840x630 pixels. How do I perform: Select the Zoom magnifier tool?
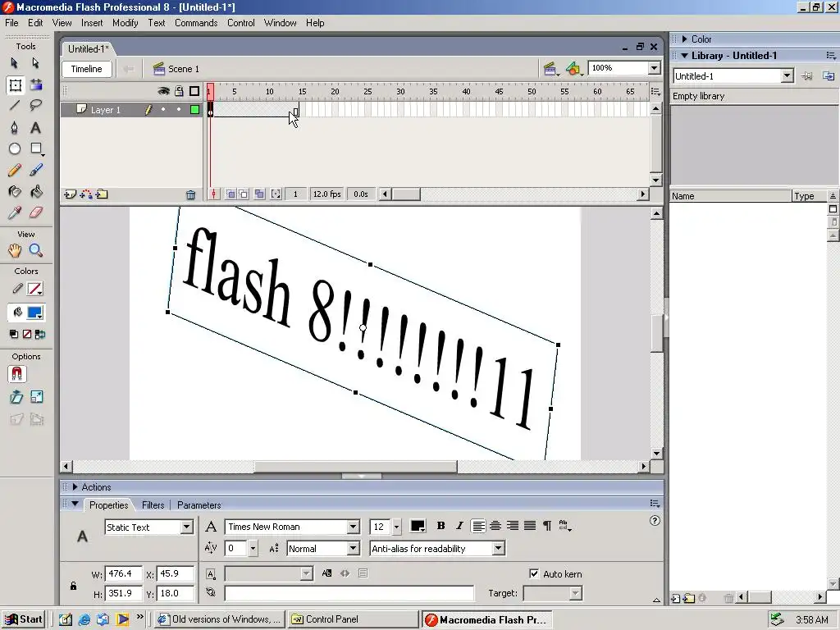(x=36, y=250)
